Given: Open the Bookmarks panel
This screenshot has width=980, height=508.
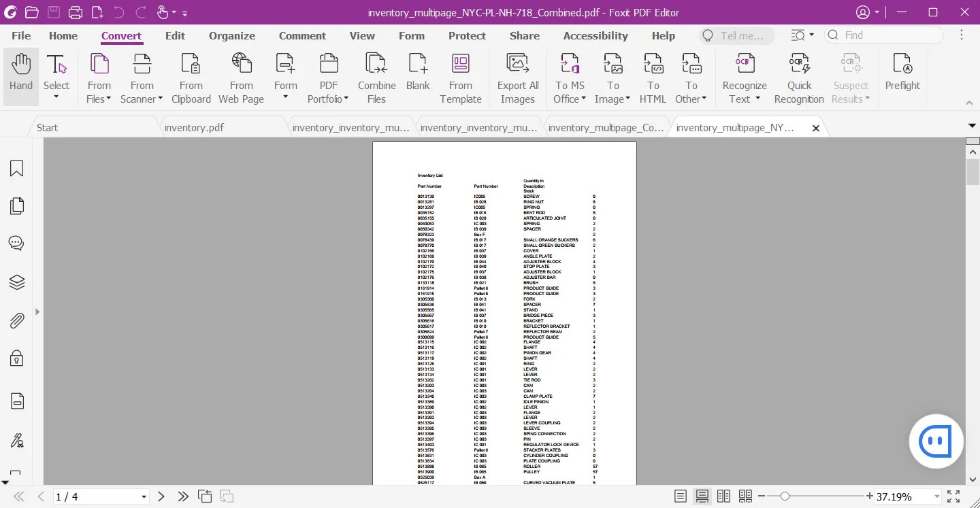Looking at the screenshot, I should tap(16, 168).
